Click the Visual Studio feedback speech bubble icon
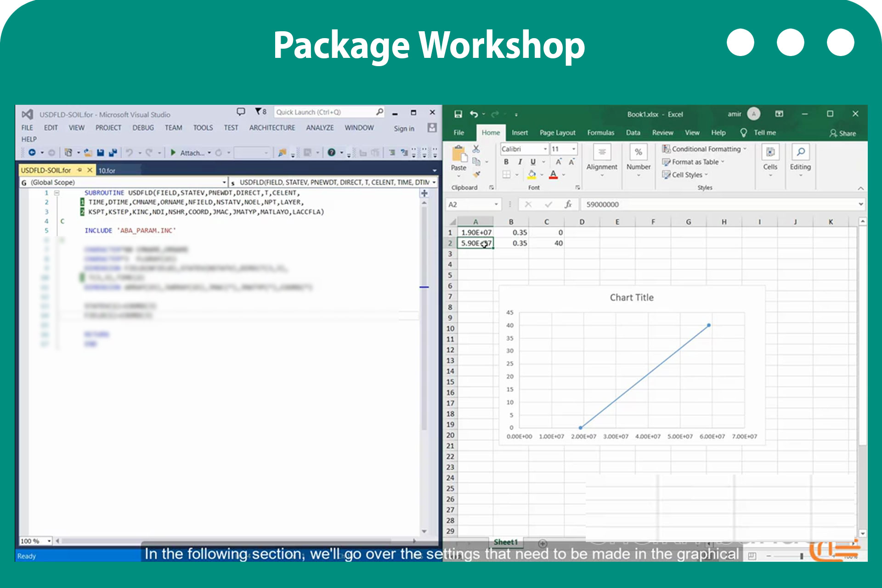The image size is (882, 588). click(x=241, y=112)
